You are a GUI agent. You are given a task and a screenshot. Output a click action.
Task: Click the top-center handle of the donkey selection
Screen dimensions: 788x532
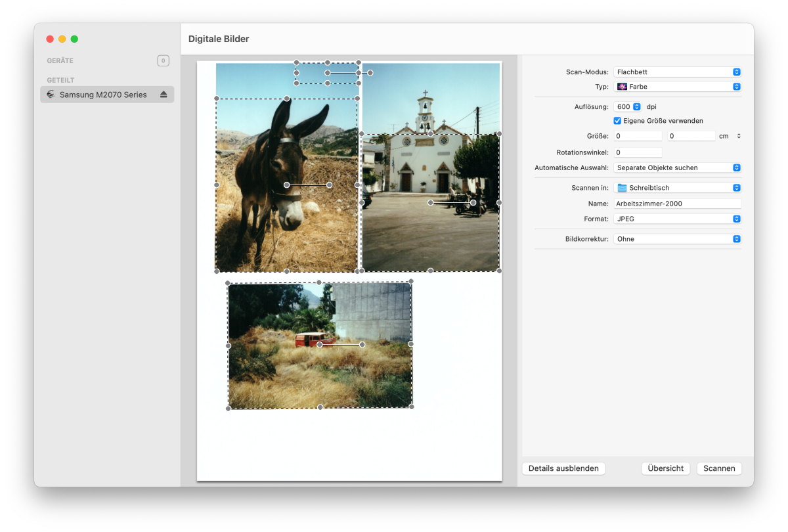click(x=287, y=99)
